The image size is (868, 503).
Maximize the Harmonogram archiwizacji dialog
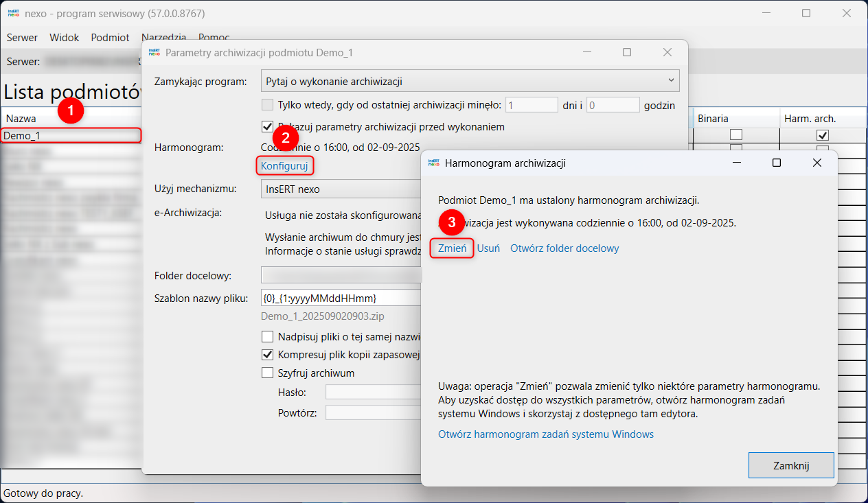point(777,163)
